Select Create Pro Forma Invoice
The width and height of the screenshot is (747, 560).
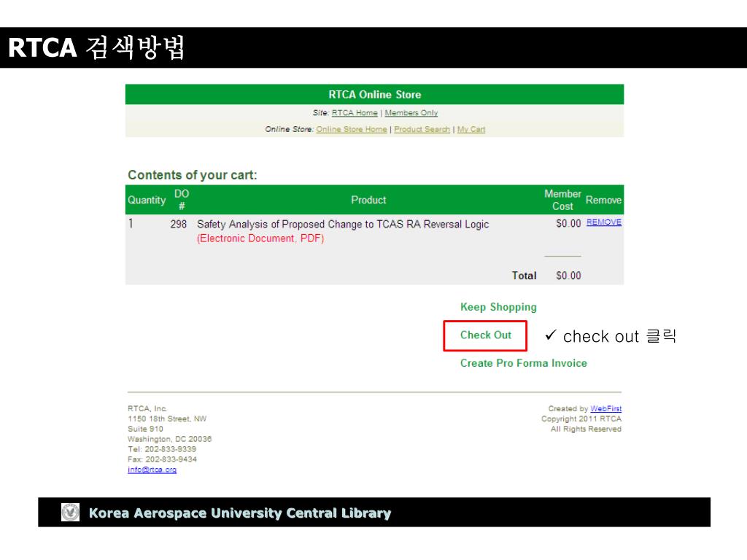524,363
